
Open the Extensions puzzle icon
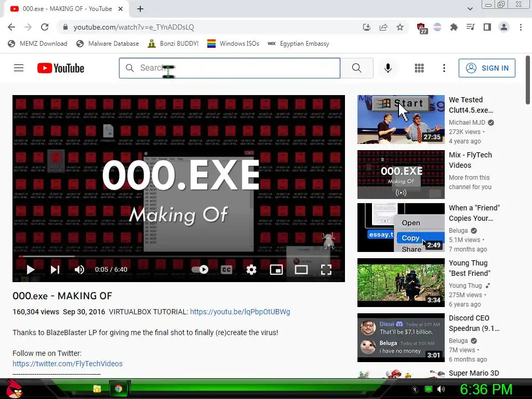pyautogui.click(x=454, y=27)
